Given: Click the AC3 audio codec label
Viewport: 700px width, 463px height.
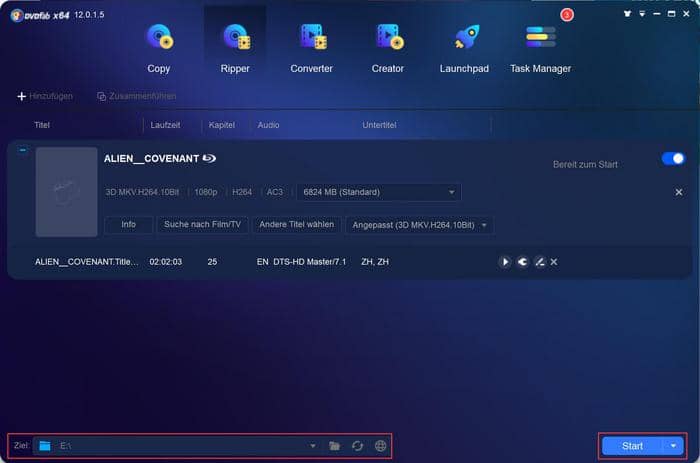Looking at the screenshot, I should point(275,192).
